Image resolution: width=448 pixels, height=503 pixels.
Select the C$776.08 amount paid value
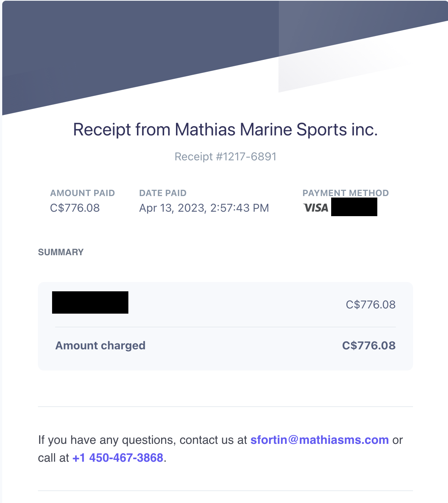75,208
